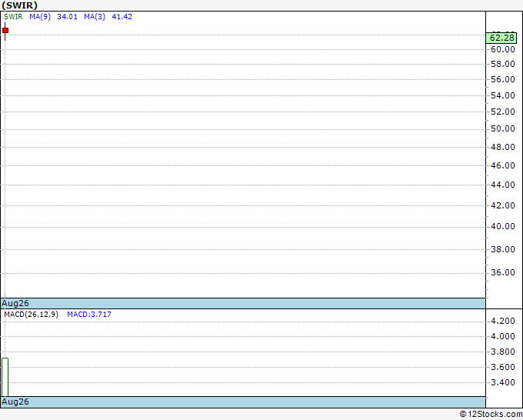Click the MA(3) indicator label
Image resolution: width=523 pixels, height=420 pixels.
click(95, 17)
